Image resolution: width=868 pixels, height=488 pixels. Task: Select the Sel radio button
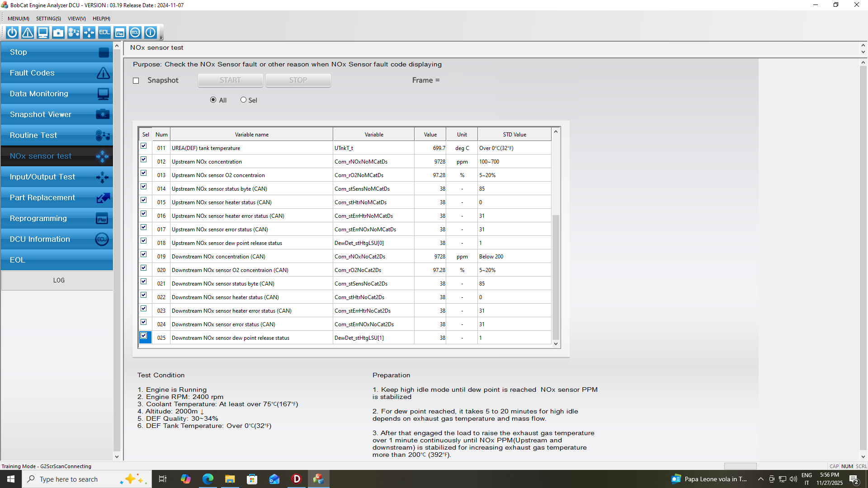[243, 100]
